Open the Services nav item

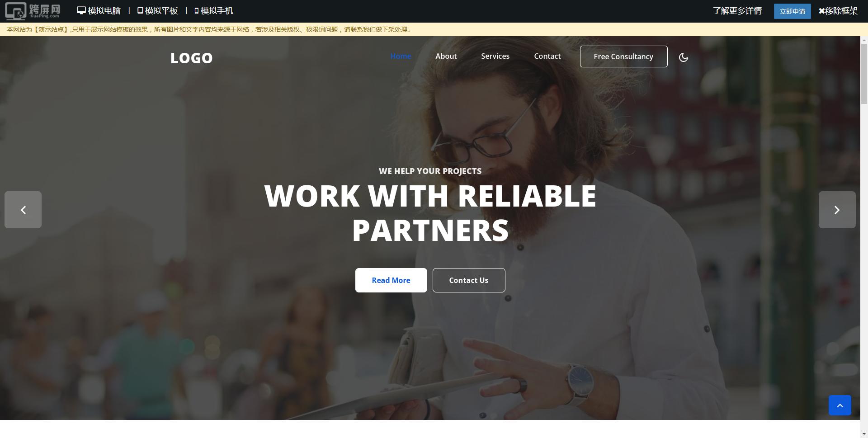tap(495, 56)
